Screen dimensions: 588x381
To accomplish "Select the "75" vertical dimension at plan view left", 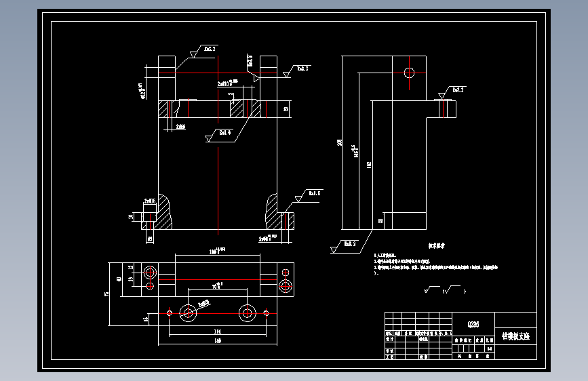I will point(106,294).
